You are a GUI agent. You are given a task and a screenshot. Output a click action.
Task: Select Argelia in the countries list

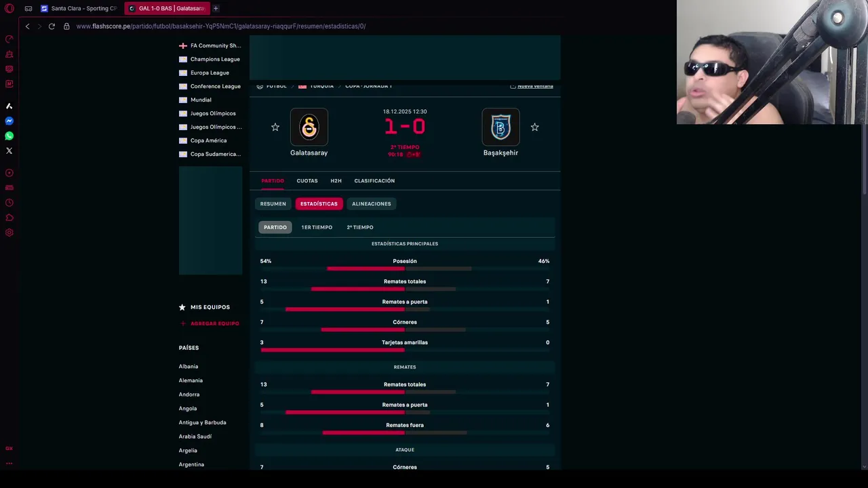[188, 451]
